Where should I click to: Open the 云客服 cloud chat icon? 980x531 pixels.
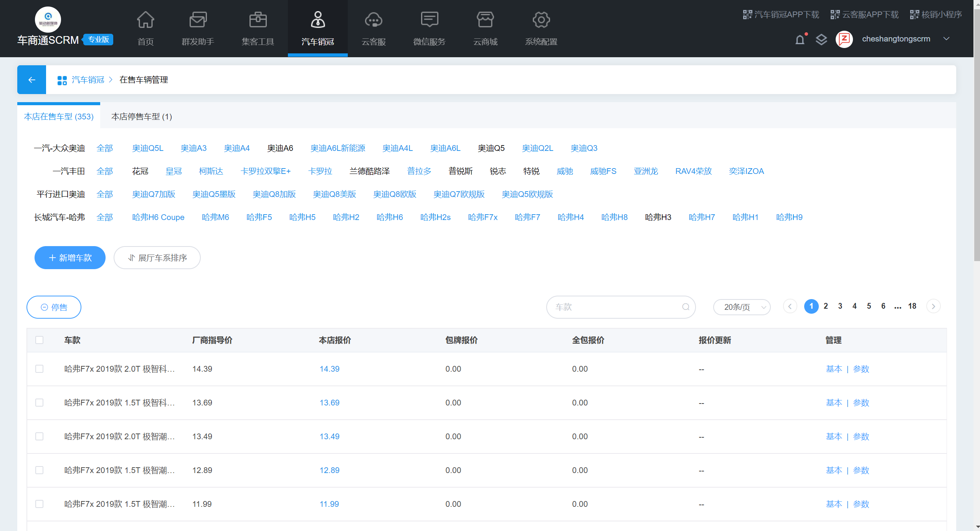pos(373,20)
